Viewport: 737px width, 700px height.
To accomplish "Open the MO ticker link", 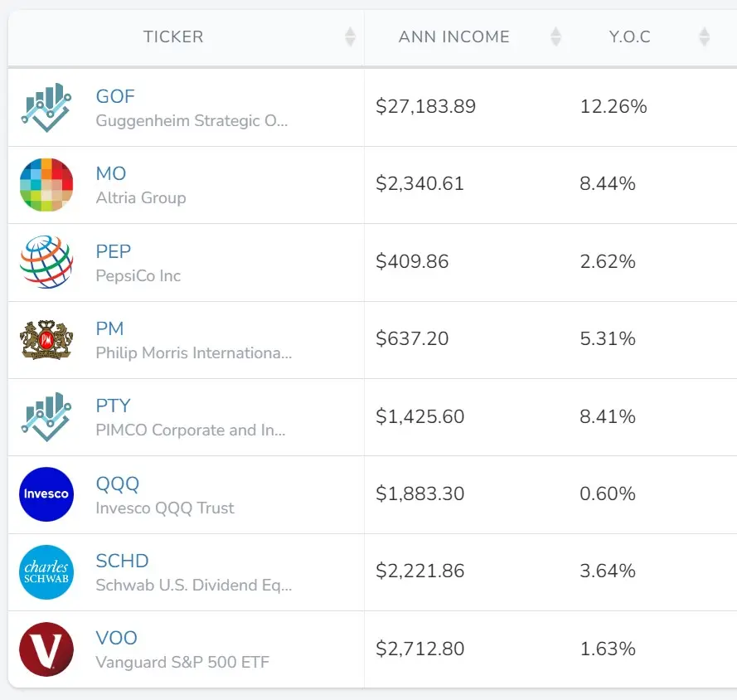I will pyautogui.click(x=111, y=173).
